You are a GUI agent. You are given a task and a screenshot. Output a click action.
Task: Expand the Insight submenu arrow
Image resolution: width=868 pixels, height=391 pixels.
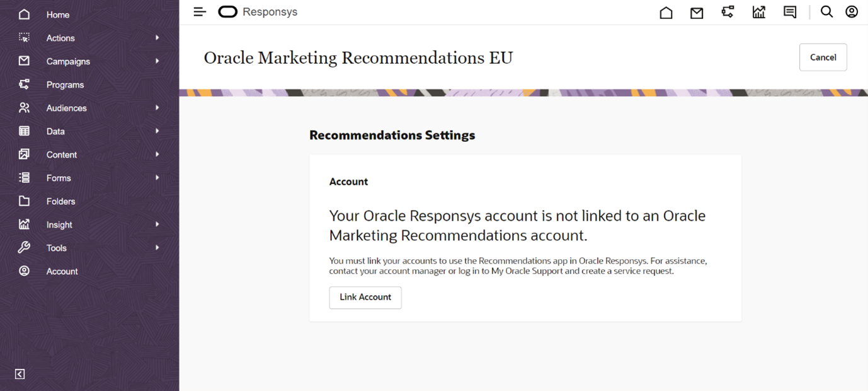[157, 225]
